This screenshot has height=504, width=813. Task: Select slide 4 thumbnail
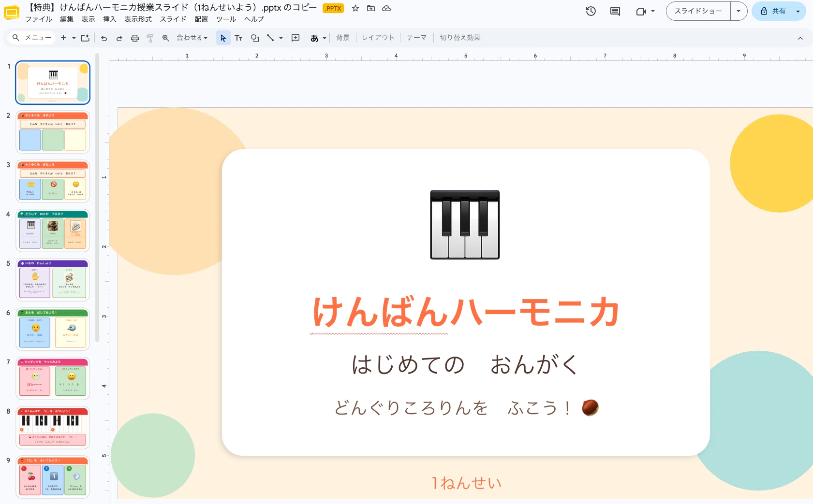point(53,230)
